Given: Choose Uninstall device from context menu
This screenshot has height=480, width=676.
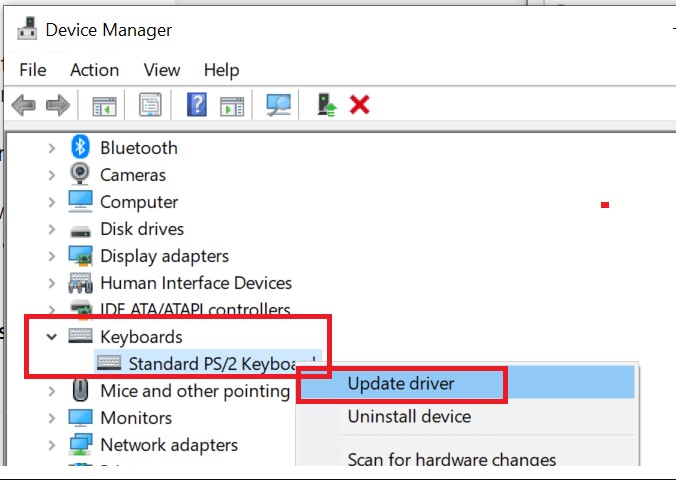Looking at the screenshot, I should click(x=467, y=417).
